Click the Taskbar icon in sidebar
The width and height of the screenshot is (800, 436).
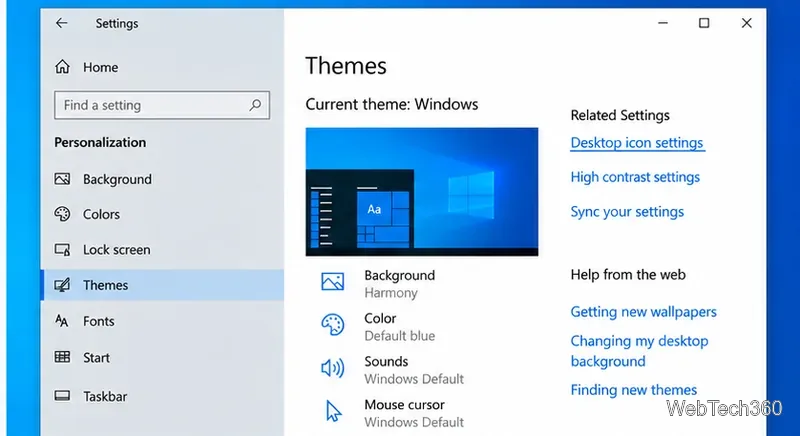click(62, 396)
